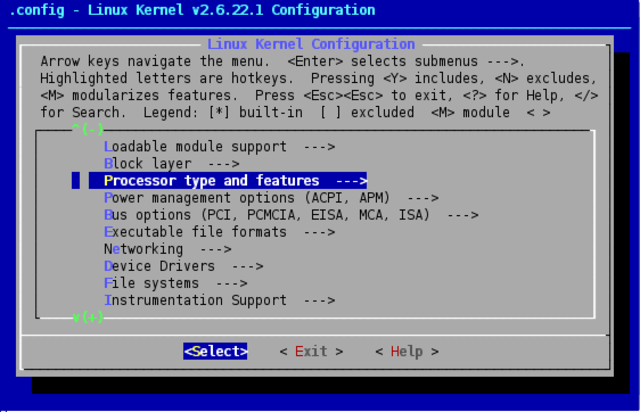
Task: Click the v(+) scroll-down indicator
Action: click(88, 317)
